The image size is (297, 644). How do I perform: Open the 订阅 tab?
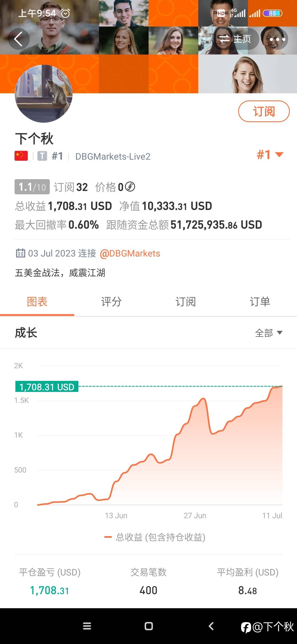pos(186,302)
